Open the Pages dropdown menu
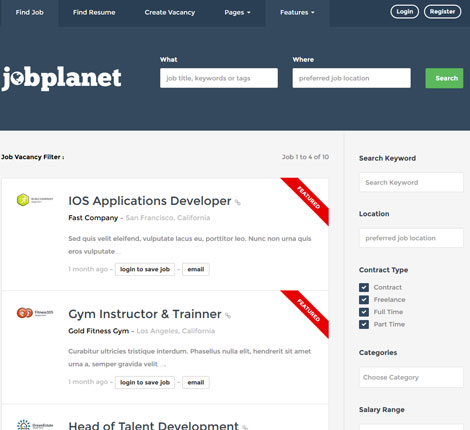The height and width of the screenshot is (430, 470). pyautogui.click(x=237, y=13)
